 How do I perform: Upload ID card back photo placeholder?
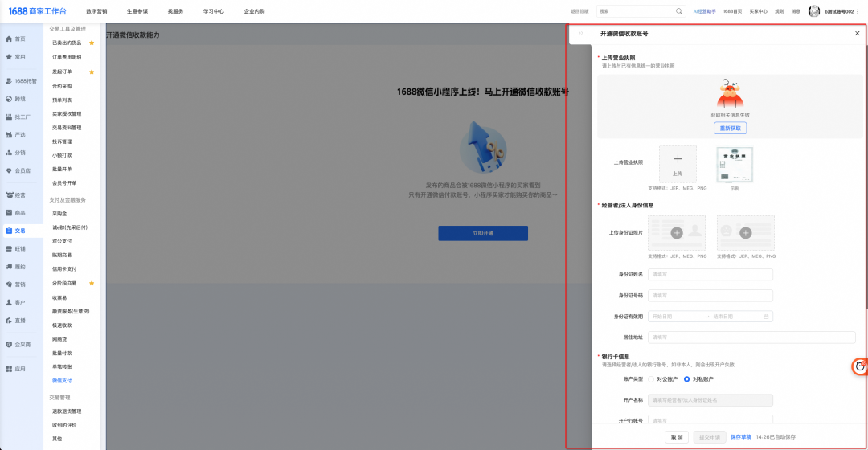(x=746, y=233)
